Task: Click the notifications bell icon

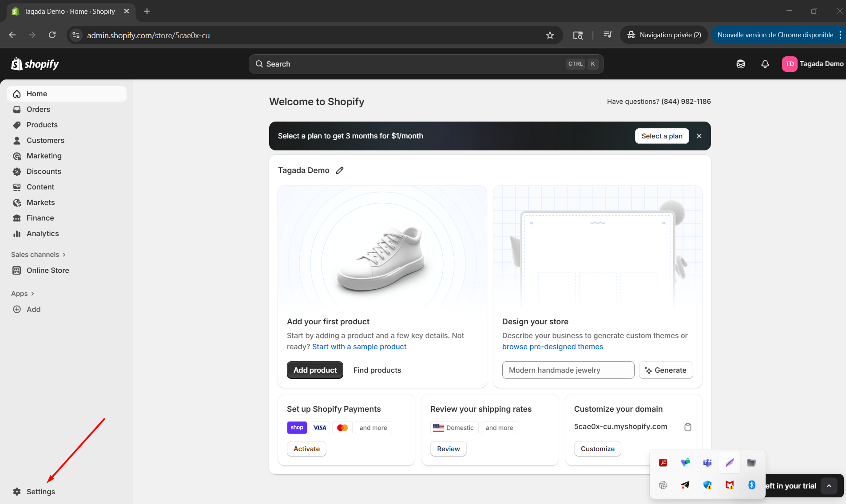Action: click(765, 64)
